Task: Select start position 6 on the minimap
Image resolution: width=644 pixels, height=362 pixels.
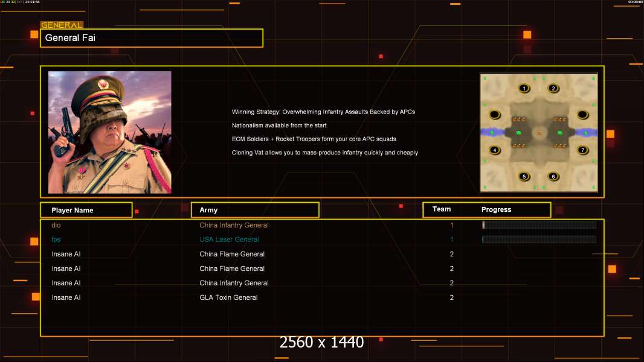Action: 553,177
